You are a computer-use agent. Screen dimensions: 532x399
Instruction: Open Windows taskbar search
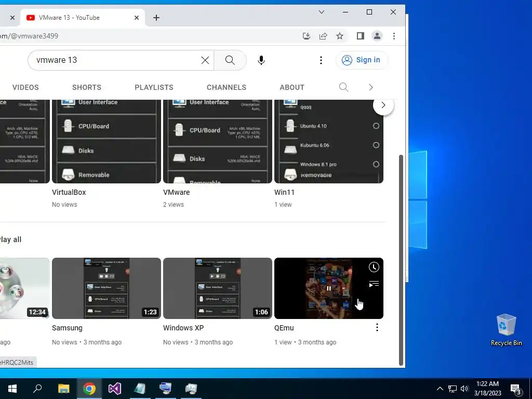point(37,389)
